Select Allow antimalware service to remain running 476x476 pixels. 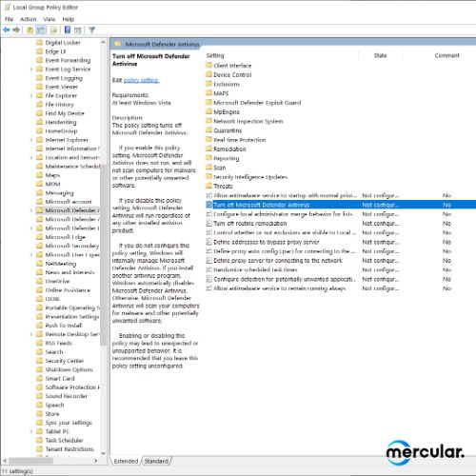(341, 288)
